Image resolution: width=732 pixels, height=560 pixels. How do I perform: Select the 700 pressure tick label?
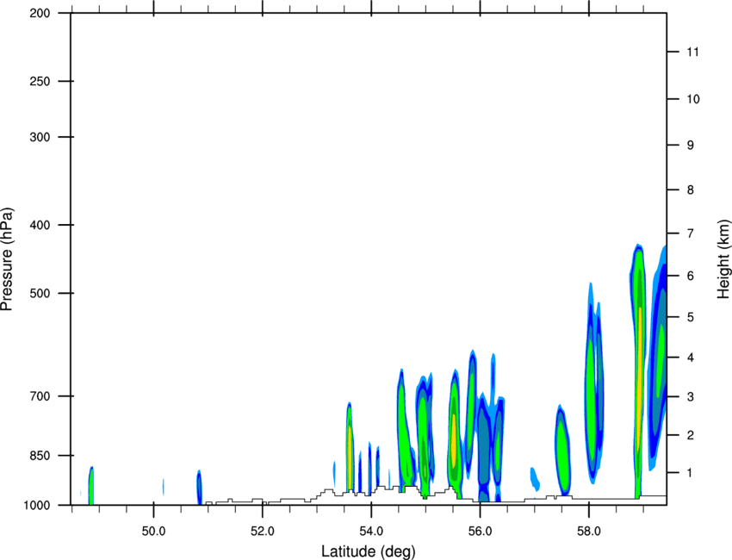pyautogui.click(x=40, y=396)
